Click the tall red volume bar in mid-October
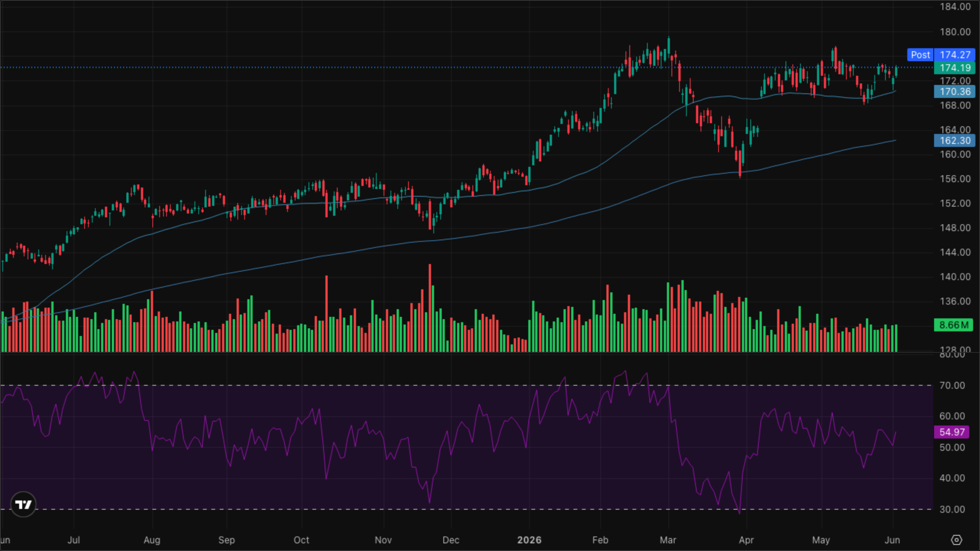 (x=327, y=313)
